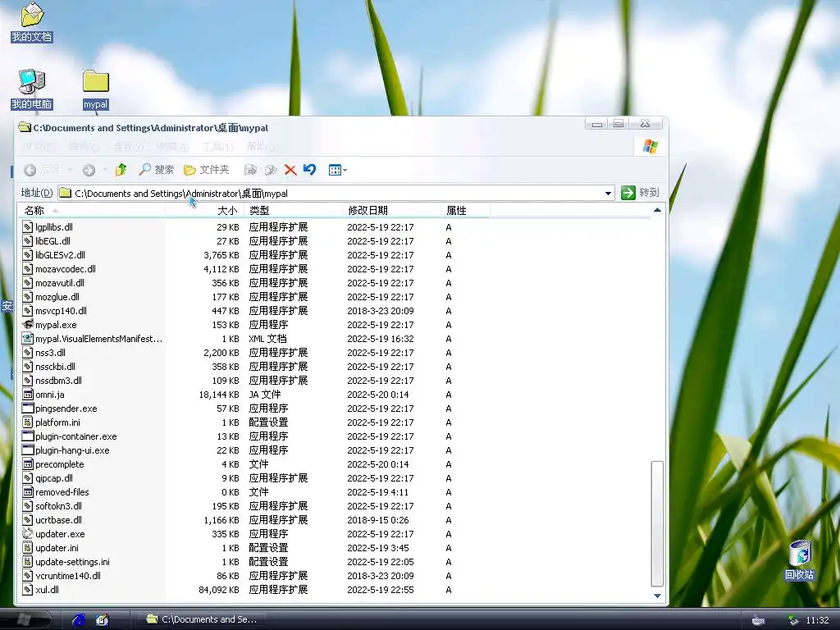Select the mypal.exe file icon
Image resolution: width=840 pixels, height=630 pixels.
point(28,325)
